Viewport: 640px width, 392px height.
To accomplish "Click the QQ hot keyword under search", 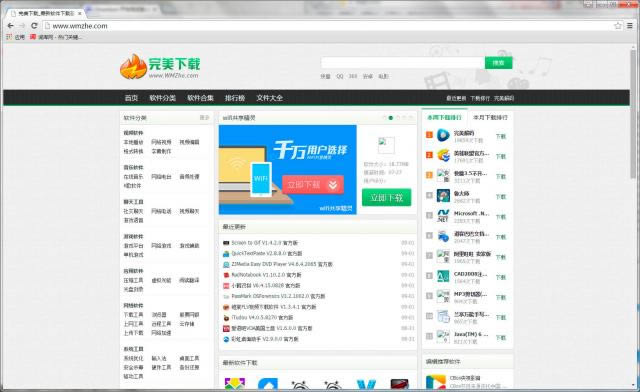I will [x=340, y=76].
